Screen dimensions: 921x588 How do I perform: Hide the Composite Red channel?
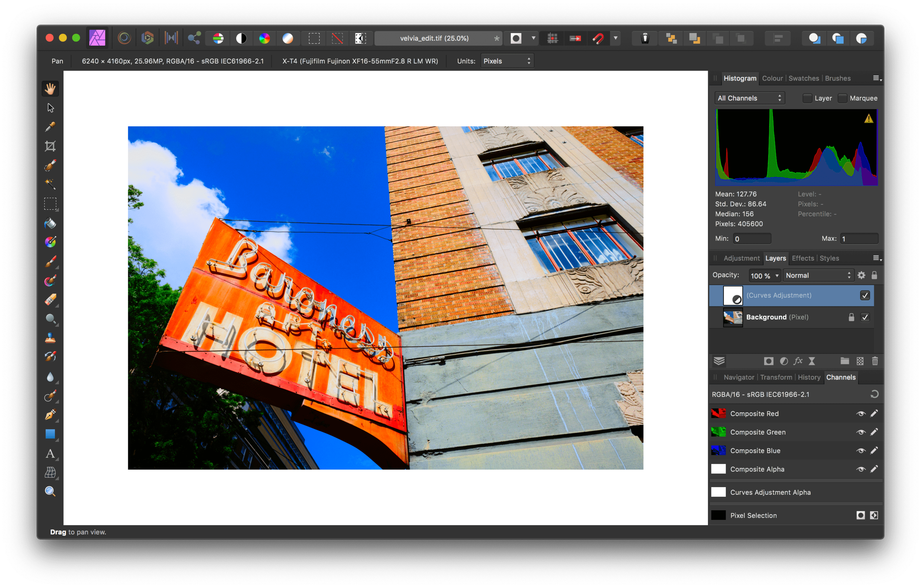(x=861, y=414)
